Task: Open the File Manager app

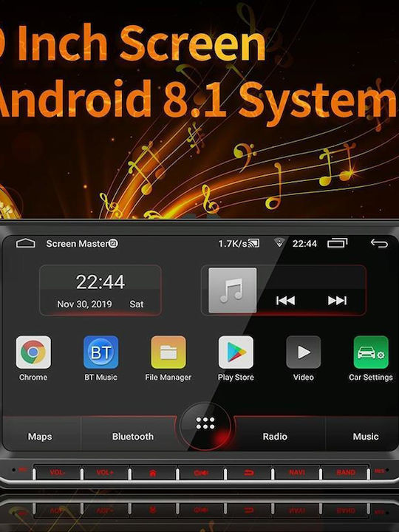Action: click(x=168, y=352)
